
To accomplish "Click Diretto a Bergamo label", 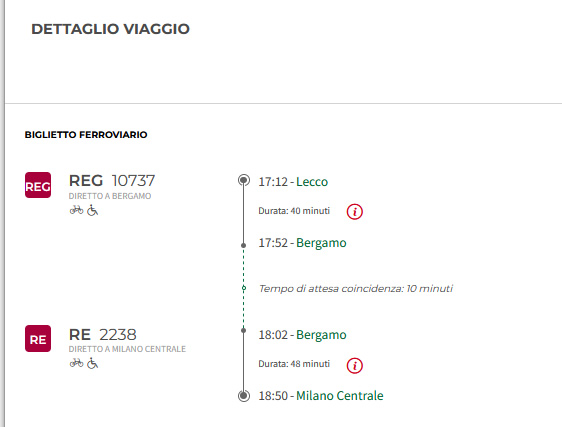I will [x=110, y=196].
